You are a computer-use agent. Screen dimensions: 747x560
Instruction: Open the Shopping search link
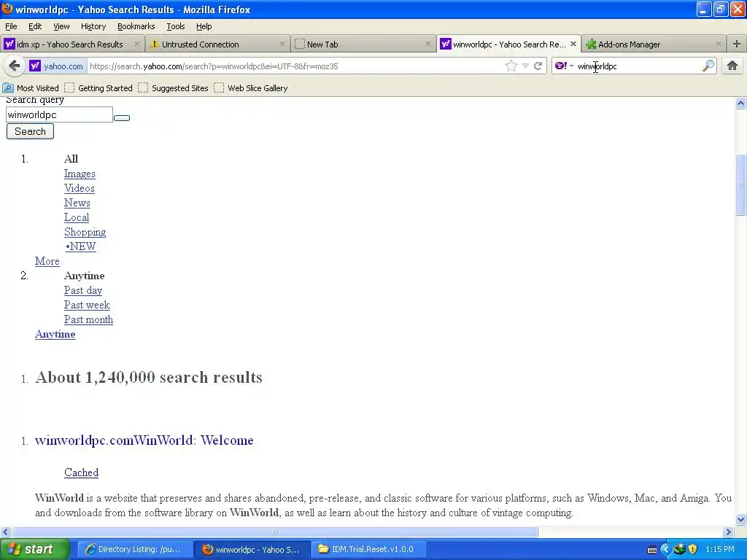(x=85, y=232)
